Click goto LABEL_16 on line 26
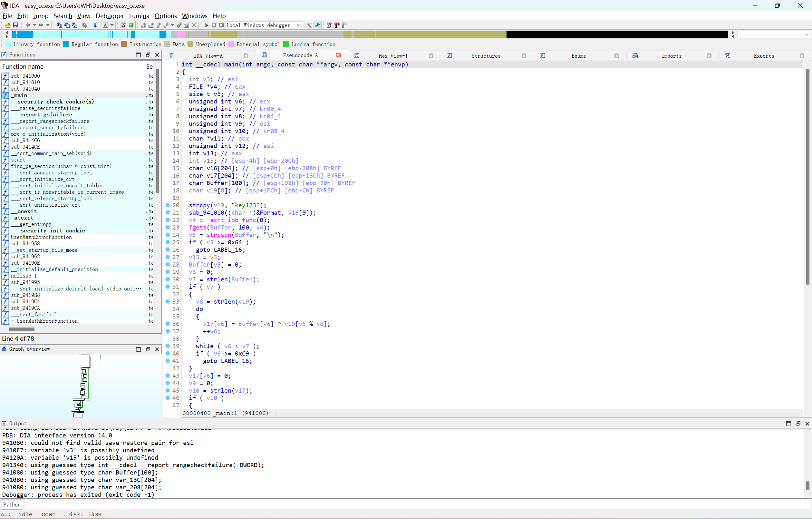This screenshot has height=519, width=812. tap(220, 250)
